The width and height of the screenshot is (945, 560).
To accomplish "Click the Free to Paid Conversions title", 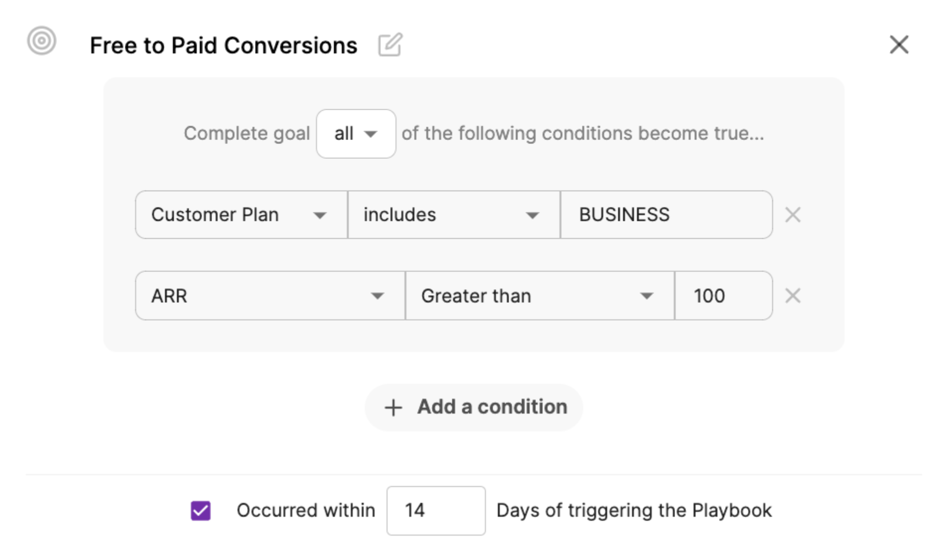I will click(224, 46).
